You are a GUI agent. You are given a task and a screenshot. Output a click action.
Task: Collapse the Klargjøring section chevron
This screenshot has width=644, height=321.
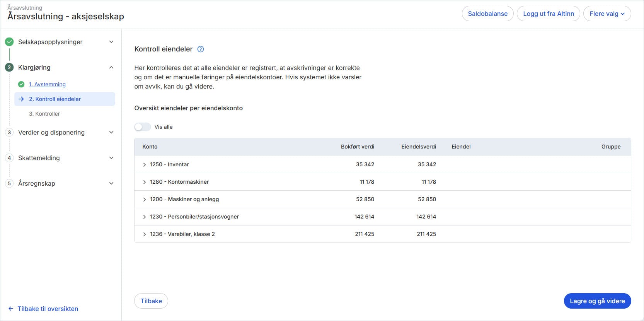pos(111,67)
